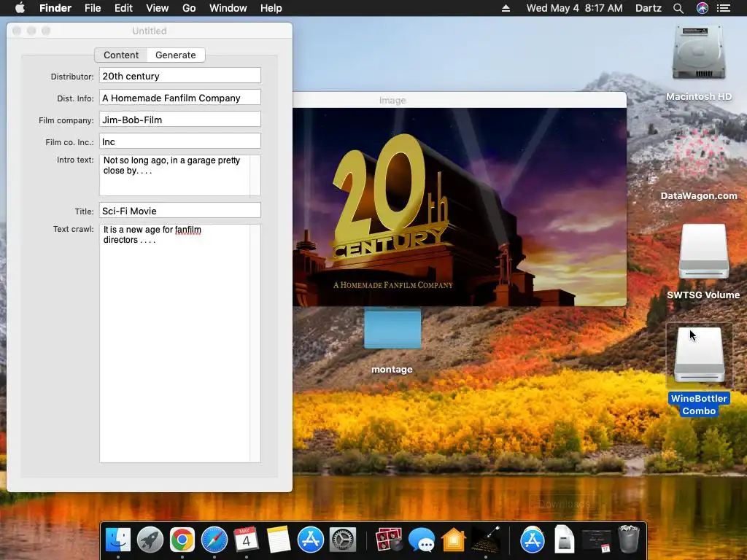This screenshot has width=747, height=560.
Task: Open the Edit menu
Action: 123,8
